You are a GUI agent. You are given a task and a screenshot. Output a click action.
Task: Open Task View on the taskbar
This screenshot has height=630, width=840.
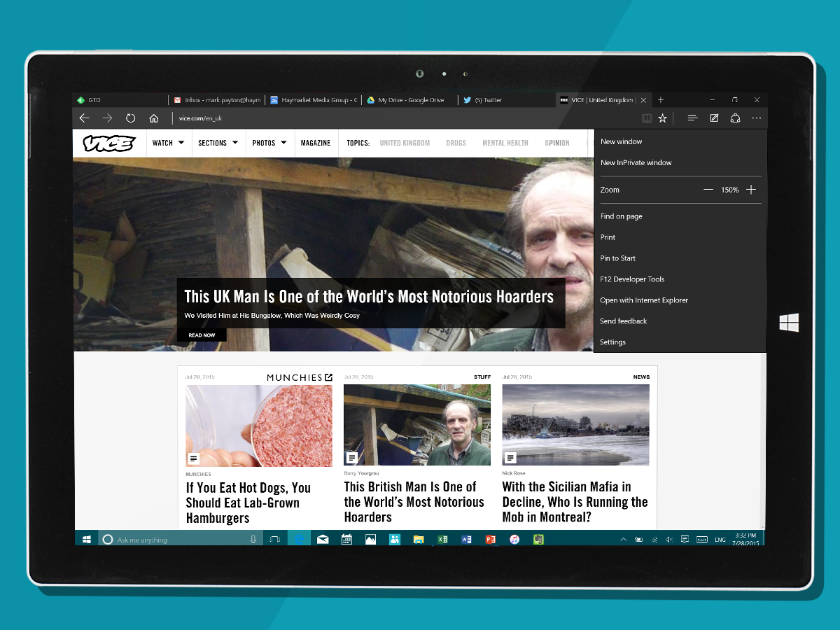point(275,540)
